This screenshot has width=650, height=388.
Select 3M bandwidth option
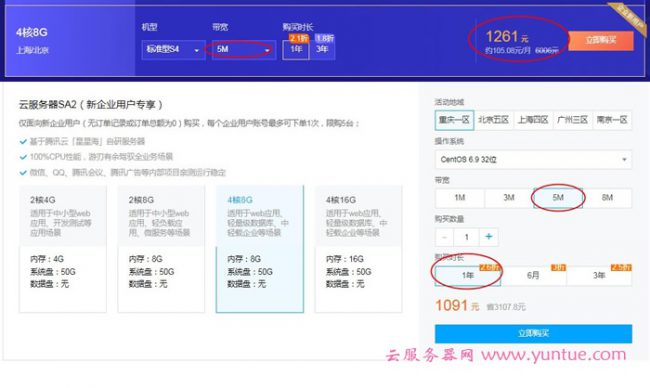(509, 198)
